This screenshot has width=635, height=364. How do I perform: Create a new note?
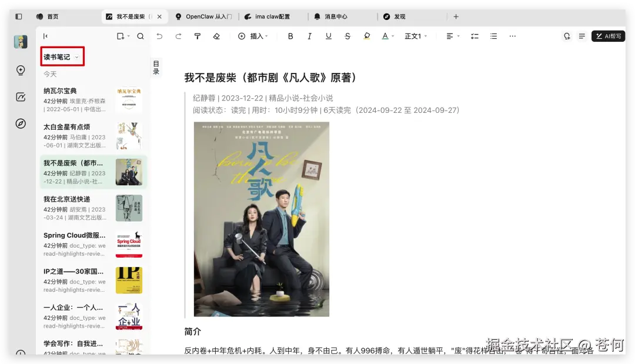point(121,36)
